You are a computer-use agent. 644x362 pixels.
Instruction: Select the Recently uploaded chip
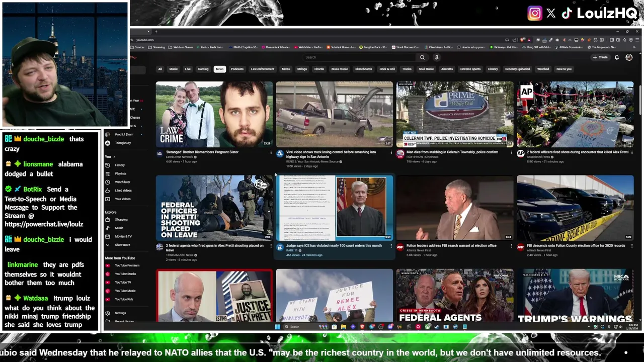click(x=517, y=69)
